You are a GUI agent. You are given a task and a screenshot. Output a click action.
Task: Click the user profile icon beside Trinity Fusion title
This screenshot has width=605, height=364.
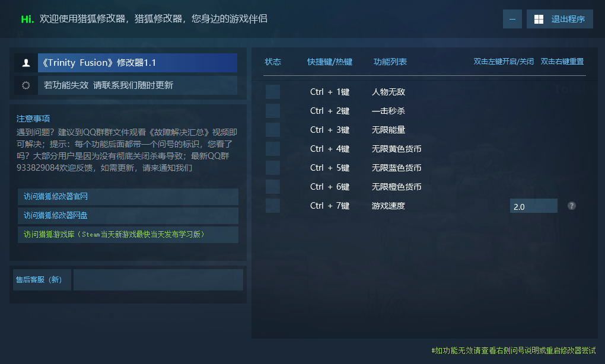[x=26, y=63]
